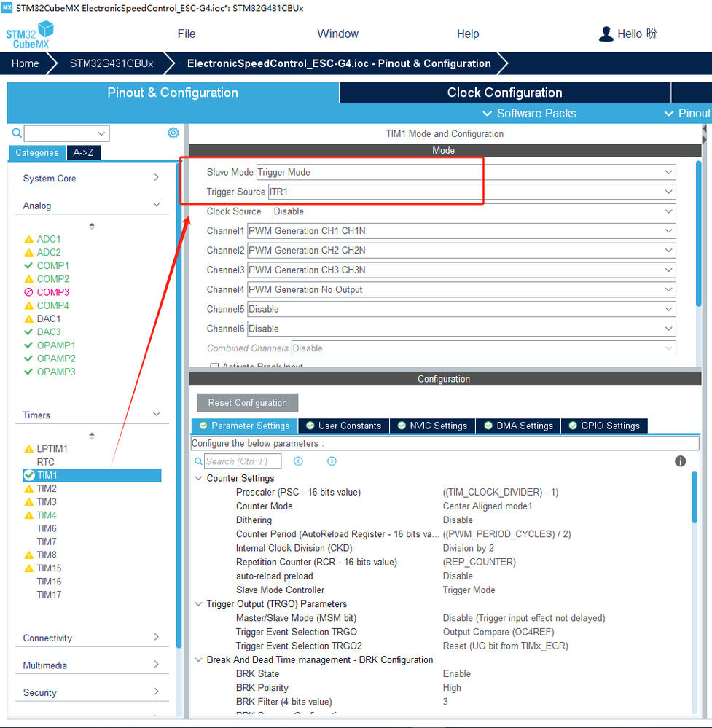Click the category search magnifier icon
712x728 pixels.
[17, 133]
